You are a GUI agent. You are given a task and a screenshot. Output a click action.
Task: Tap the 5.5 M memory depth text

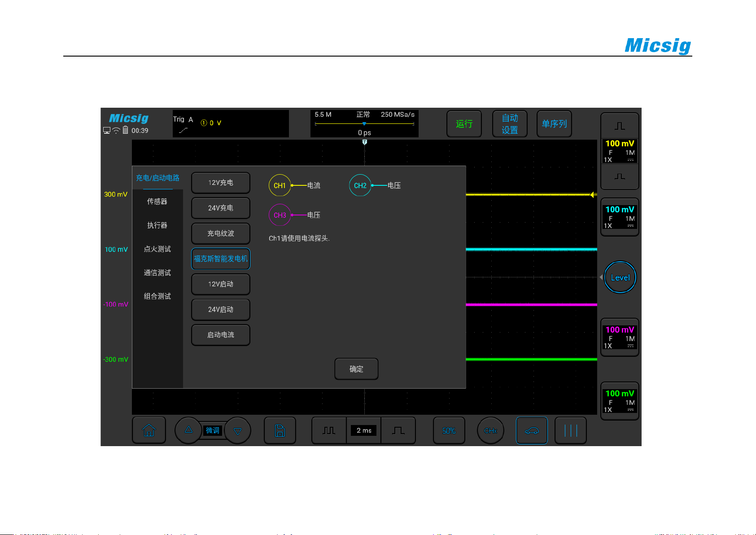(323, 114)
